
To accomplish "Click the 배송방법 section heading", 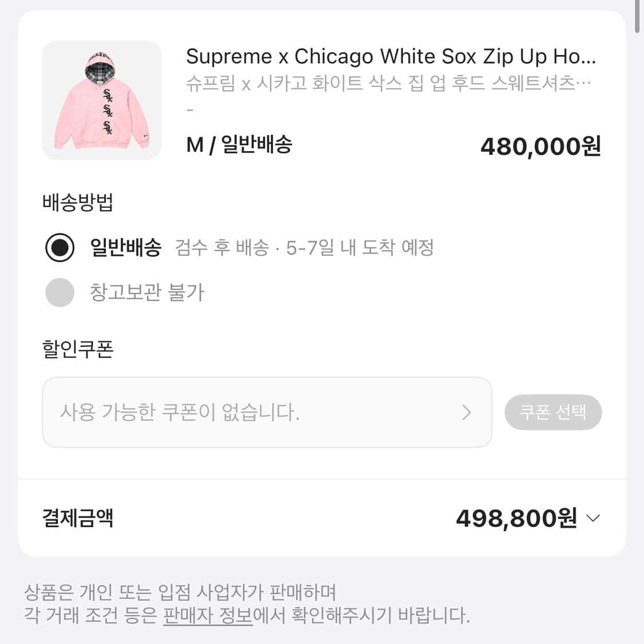I will [x=78, y=202].
